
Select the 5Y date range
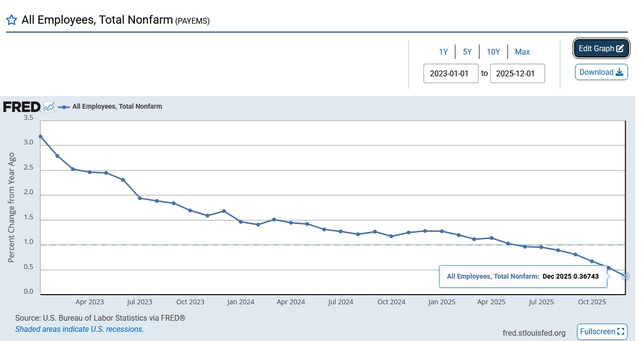[x=467, y=52]
